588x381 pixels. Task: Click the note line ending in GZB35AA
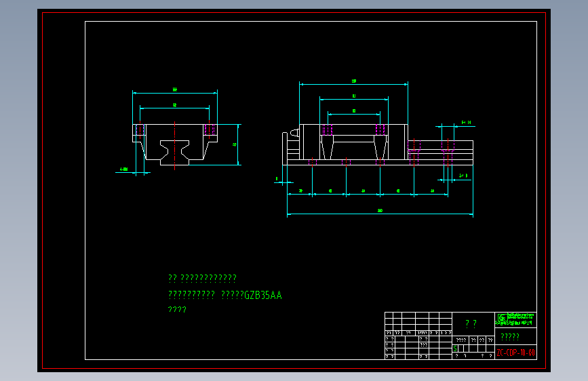225,295
